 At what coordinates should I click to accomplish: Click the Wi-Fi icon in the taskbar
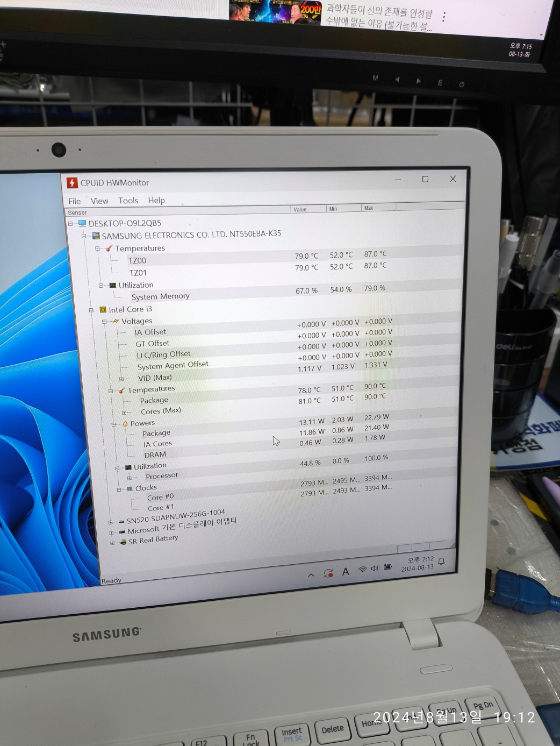point(362,569)
